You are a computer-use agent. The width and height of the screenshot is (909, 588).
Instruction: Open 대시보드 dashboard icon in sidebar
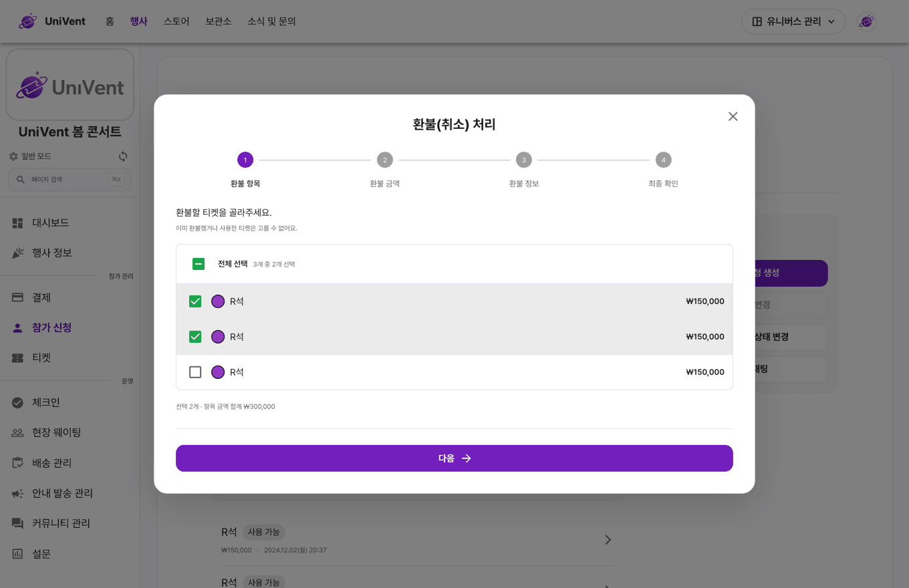(x=18, y=223)
